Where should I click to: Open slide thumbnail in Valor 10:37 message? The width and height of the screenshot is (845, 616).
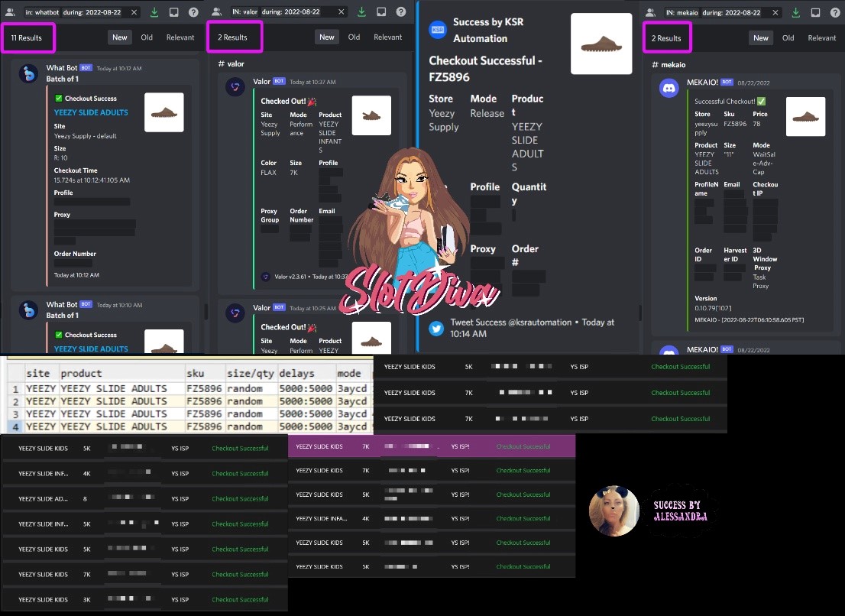tap(371, 115)
